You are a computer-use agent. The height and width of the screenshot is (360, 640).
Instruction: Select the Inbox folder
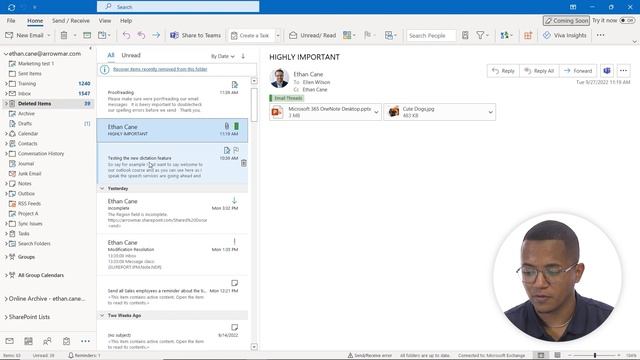(24, 93)
